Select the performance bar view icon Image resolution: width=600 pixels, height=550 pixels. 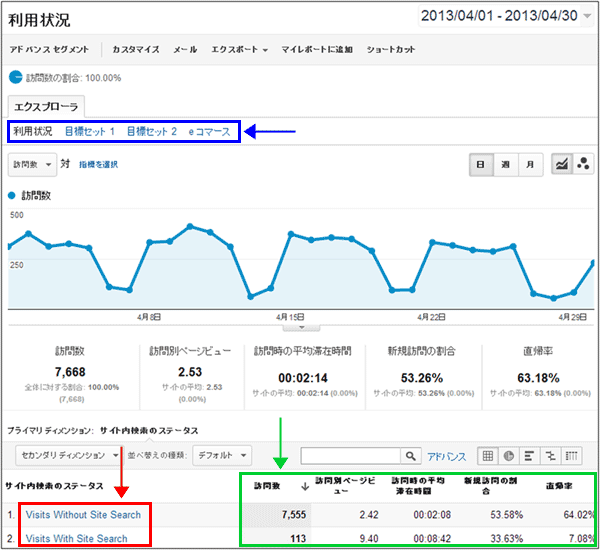[x=530, y=456]
